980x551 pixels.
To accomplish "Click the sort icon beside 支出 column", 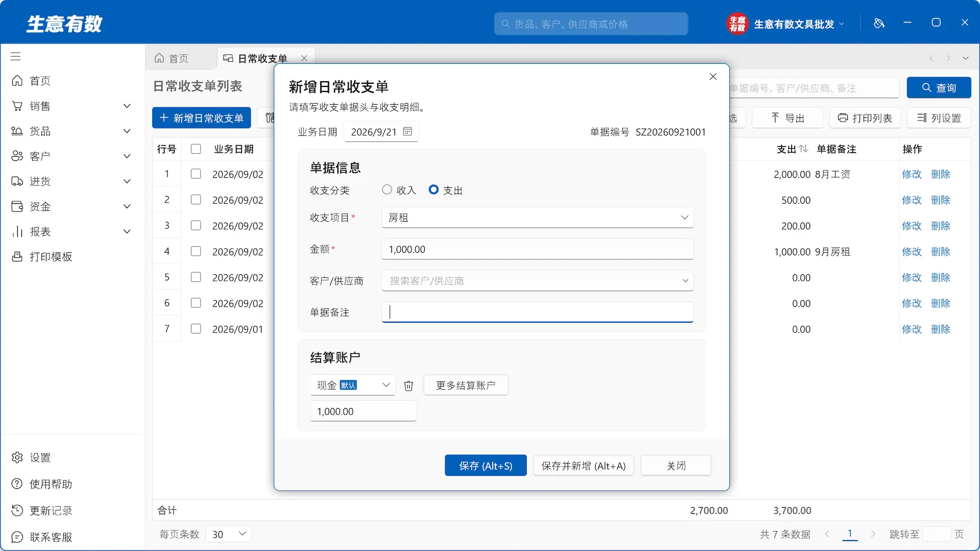I will pyautogui.click(x=803, y=149).
